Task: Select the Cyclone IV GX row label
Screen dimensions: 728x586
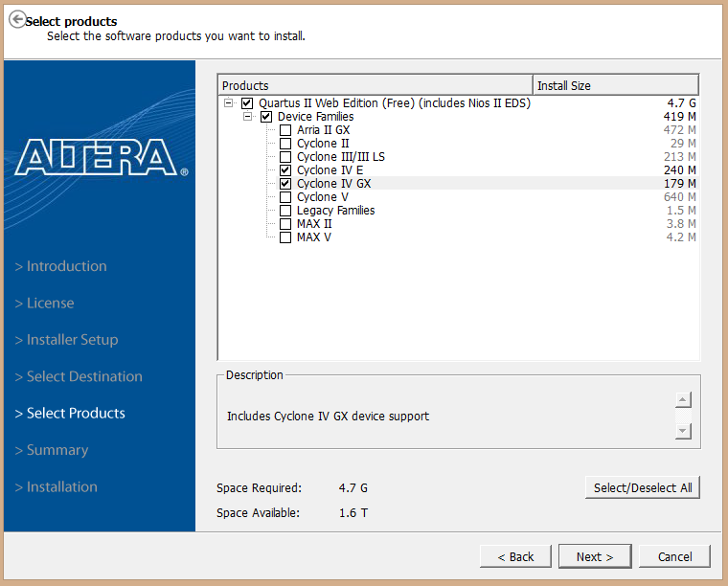Action: (333, 184)
